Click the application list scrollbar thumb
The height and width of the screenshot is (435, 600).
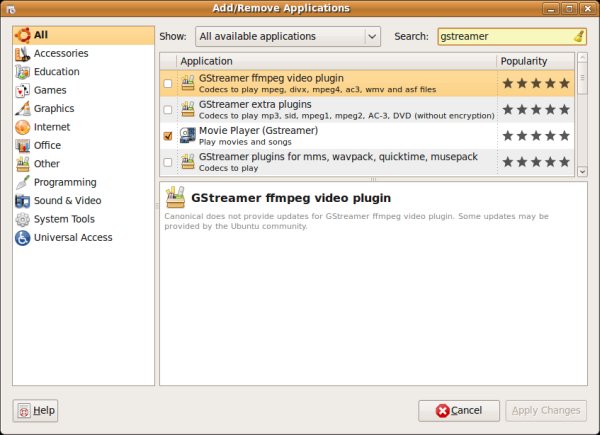coord(582,78)
